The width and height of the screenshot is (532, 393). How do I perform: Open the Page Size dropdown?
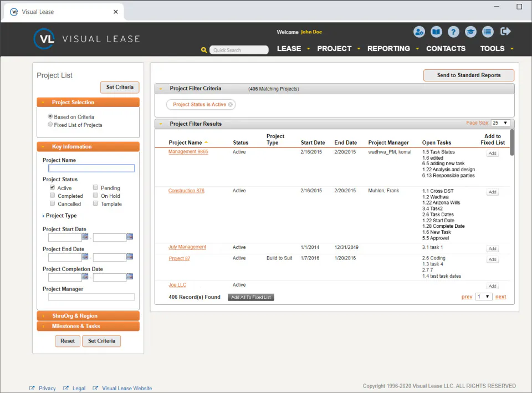500,123
